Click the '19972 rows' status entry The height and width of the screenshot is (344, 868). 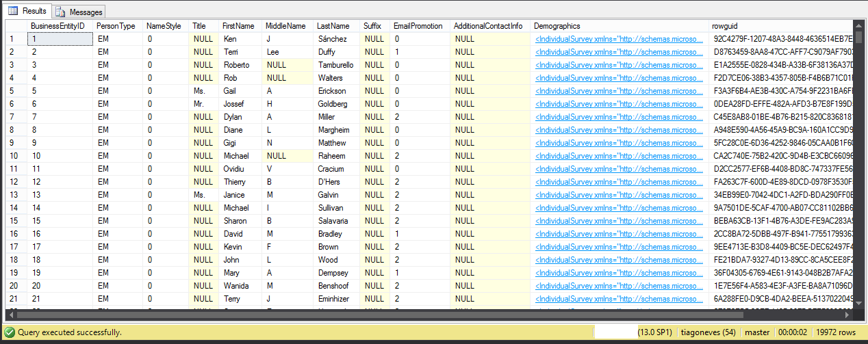tap(836, 332)
